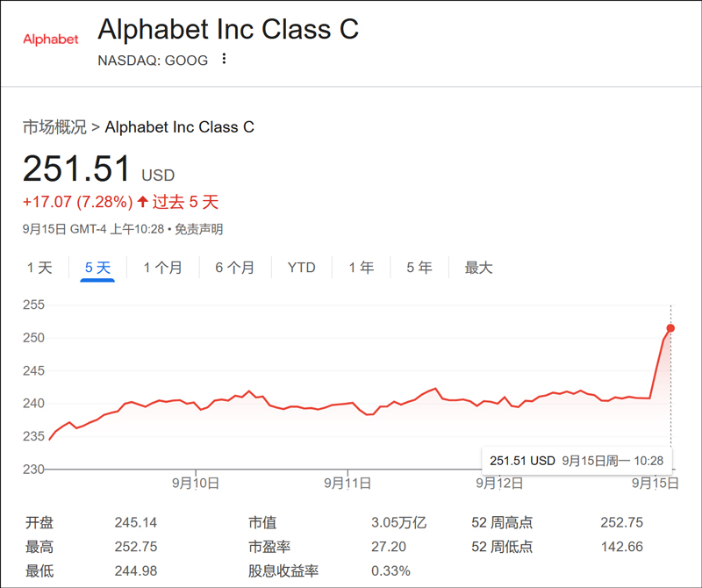Switch chart to 1 个月 range
The width and height of the screenshot is (702, 588).
point(162,268)
